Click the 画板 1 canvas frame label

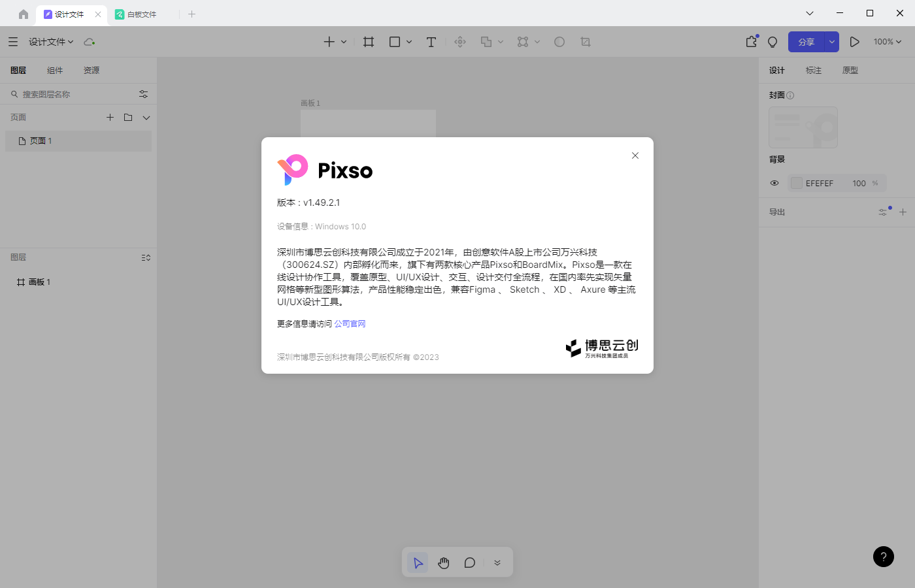310,103
